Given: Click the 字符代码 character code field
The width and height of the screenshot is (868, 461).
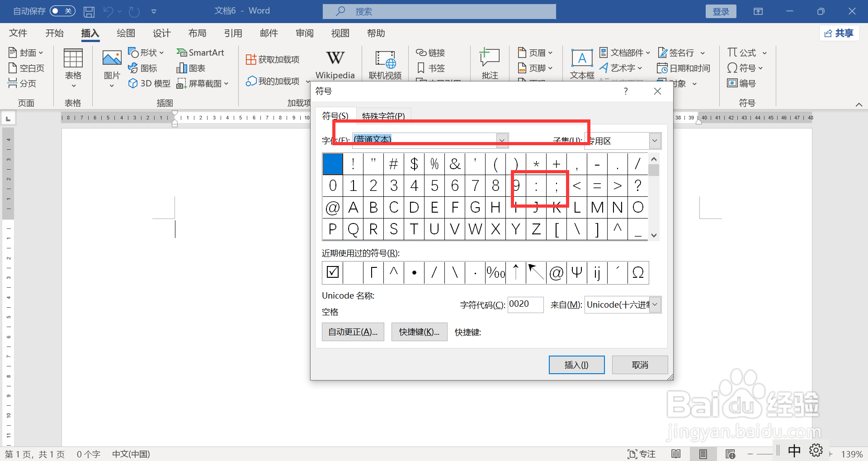Looking at the screenshot, I should [x=525, y=304].
